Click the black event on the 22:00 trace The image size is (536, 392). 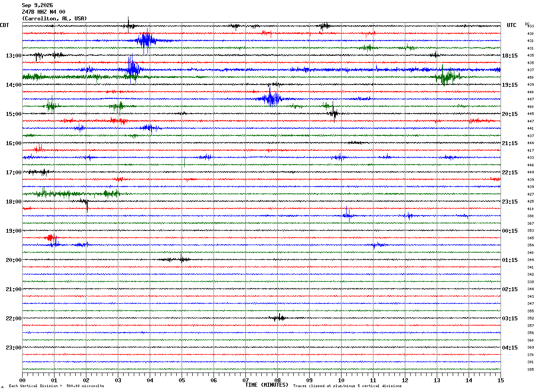tap(279, 318)
